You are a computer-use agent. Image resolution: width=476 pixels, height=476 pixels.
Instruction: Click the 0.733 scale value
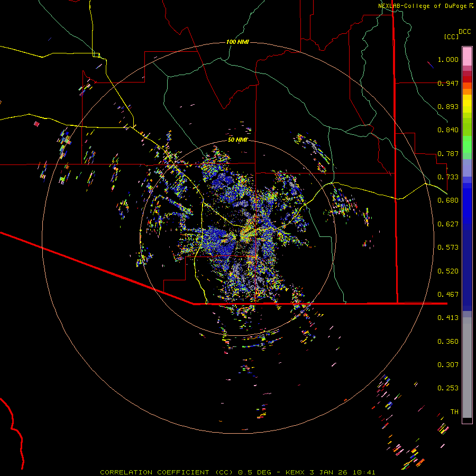(448, 177)
